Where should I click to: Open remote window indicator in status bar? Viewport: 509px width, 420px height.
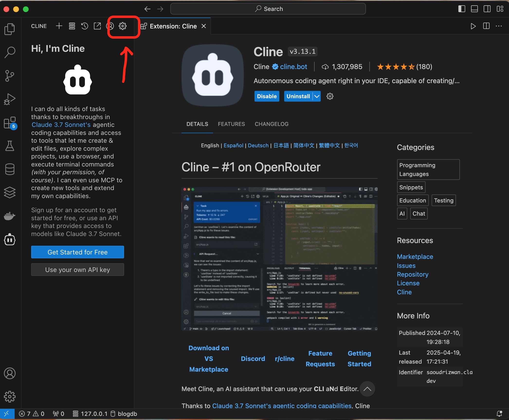tap(7, 413)
